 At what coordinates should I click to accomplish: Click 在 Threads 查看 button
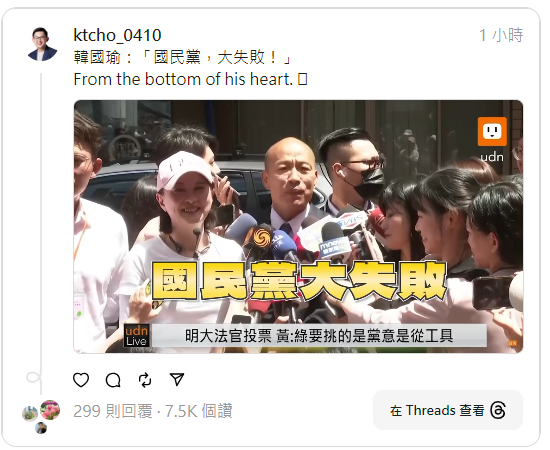point(448,410)
